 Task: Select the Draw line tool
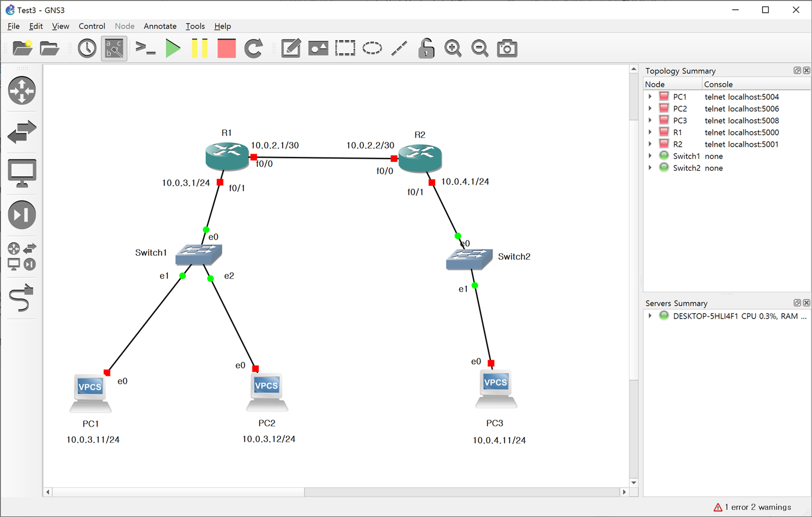399,48
